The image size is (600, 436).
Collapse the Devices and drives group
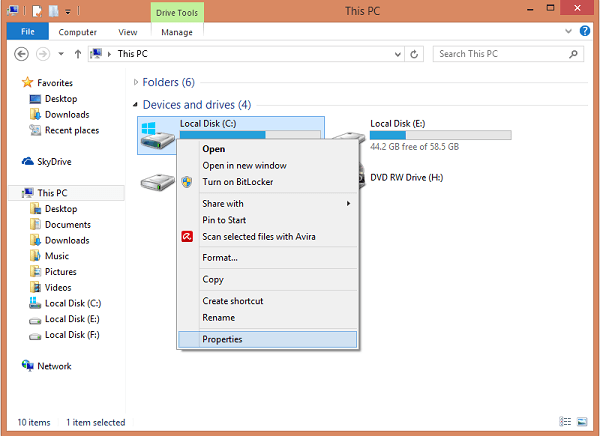(135, 105)
